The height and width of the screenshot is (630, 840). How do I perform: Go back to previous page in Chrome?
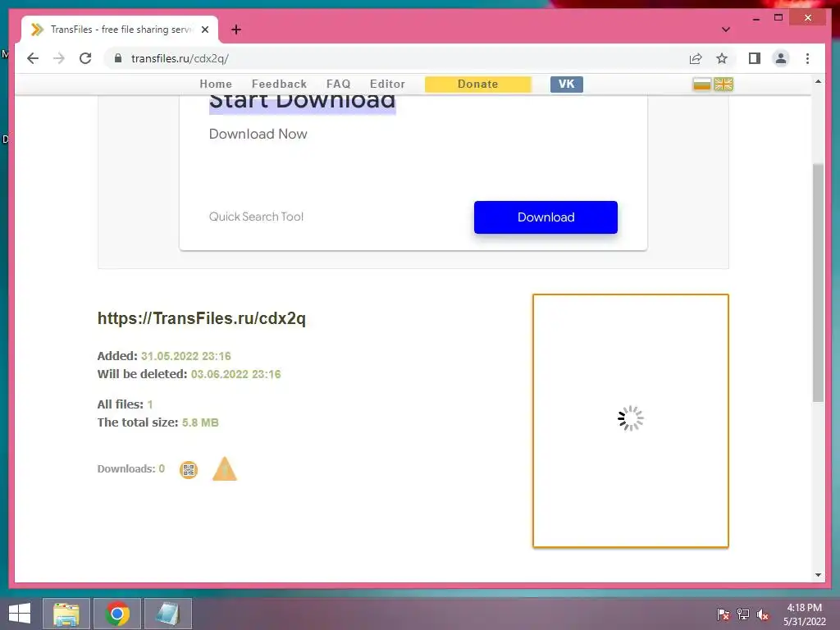(33, 58)
